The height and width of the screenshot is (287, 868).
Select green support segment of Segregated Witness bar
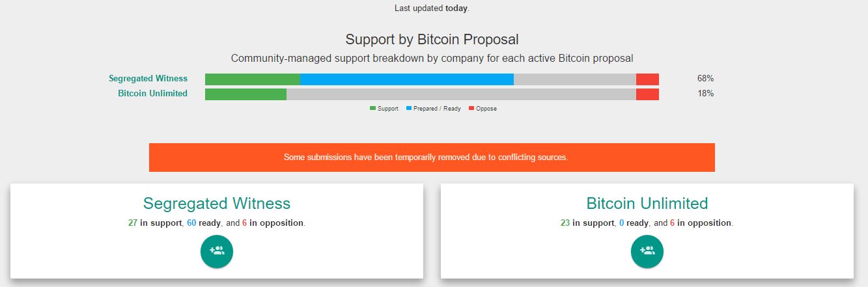(253, 79)
